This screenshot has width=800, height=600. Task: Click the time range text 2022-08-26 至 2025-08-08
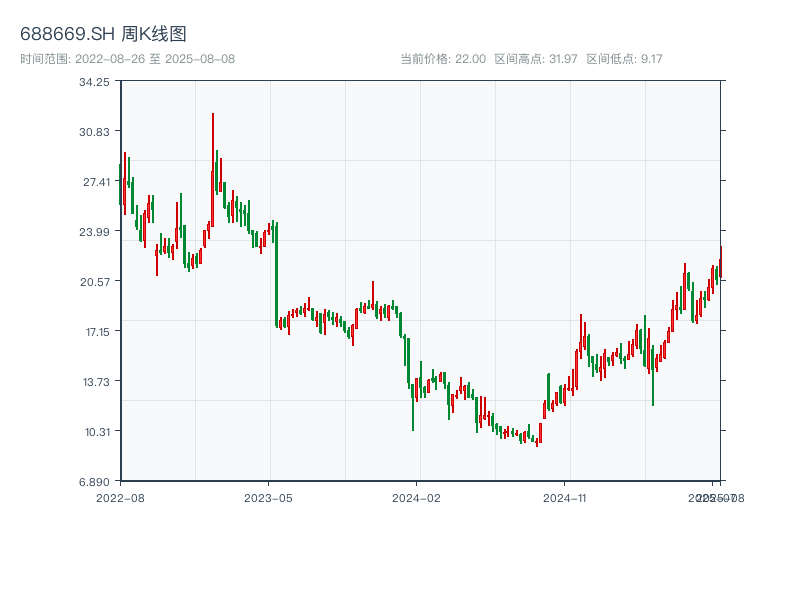[x=127, y=59]
